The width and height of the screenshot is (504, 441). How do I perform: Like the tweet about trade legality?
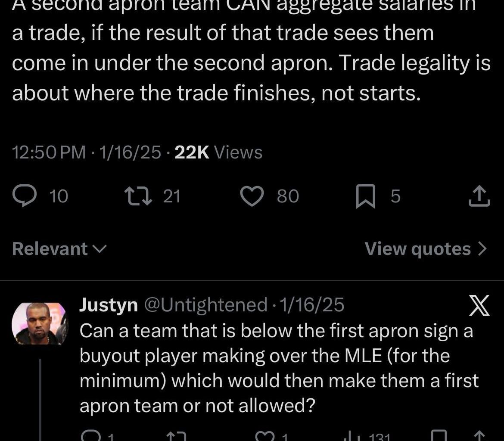point(252,196)
